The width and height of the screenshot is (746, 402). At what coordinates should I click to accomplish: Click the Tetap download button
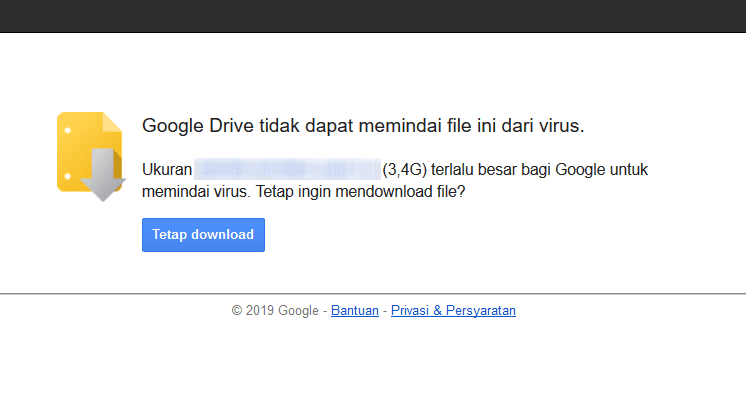point(203,235)
